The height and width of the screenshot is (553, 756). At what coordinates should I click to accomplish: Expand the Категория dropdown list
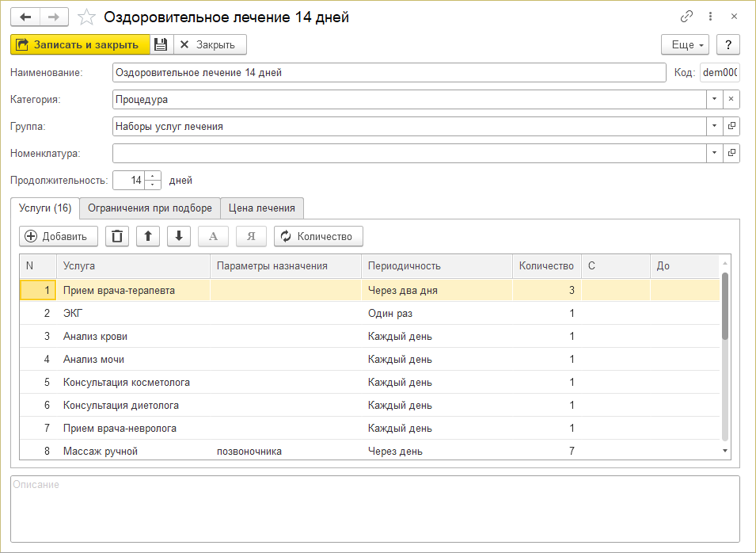coord(714,99)
